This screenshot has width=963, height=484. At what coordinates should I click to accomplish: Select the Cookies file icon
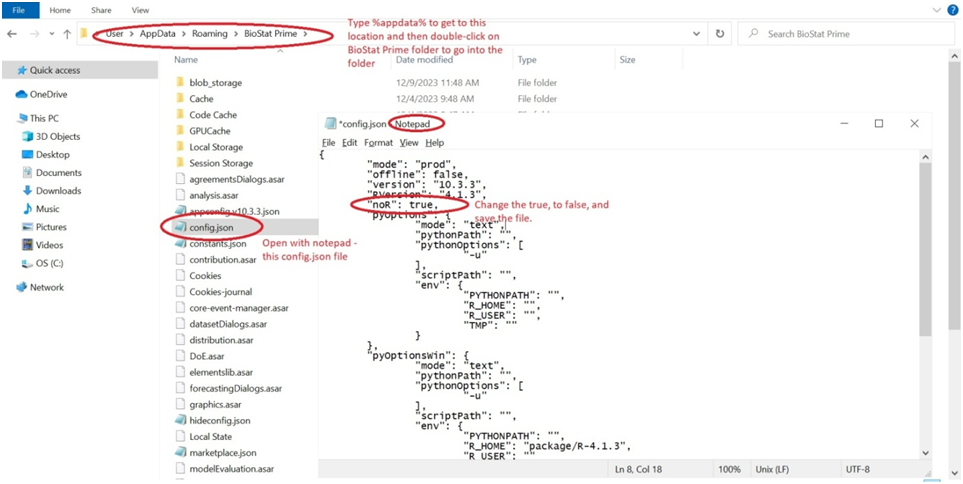point(180,276)
